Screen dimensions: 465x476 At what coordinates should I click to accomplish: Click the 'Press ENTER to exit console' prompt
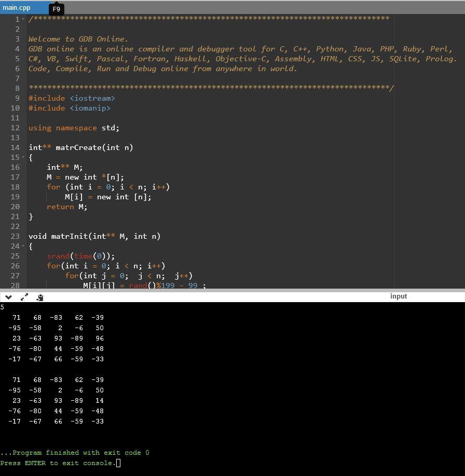58,463
